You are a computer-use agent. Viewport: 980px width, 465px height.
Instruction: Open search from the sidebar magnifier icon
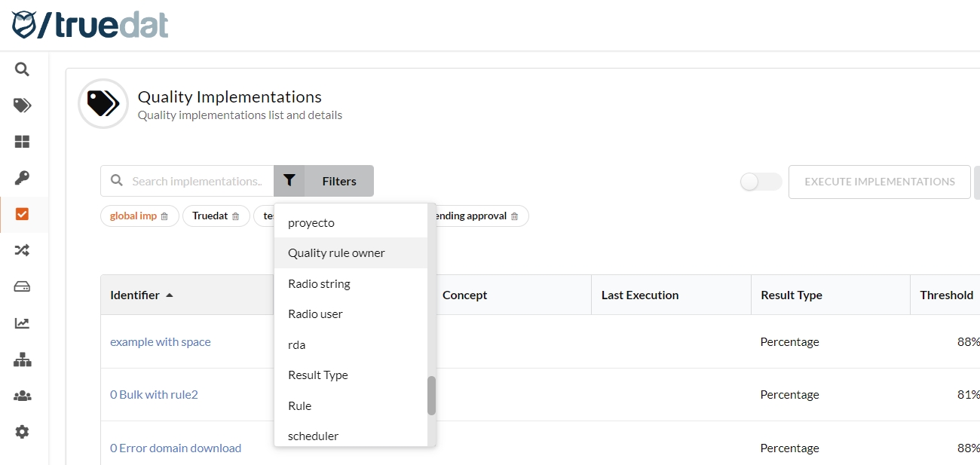click(22, 69)
